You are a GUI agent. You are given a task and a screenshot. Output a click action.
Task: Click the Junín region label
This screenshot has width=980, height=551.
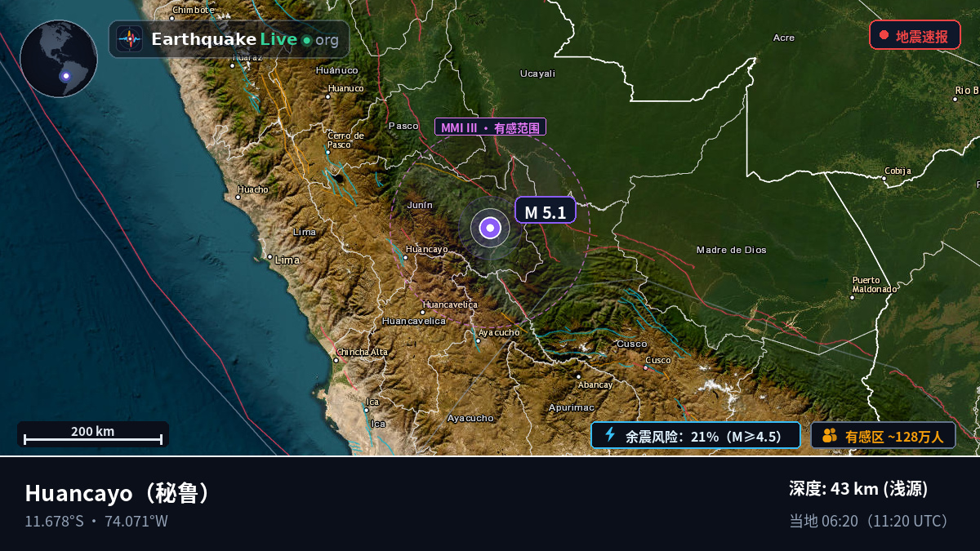coord(420,205)
